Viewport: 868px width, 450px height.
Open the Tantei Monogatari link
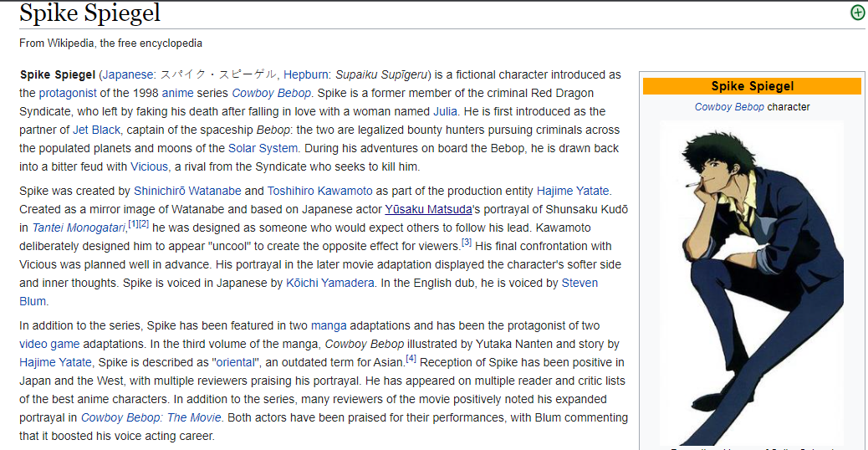79,228
